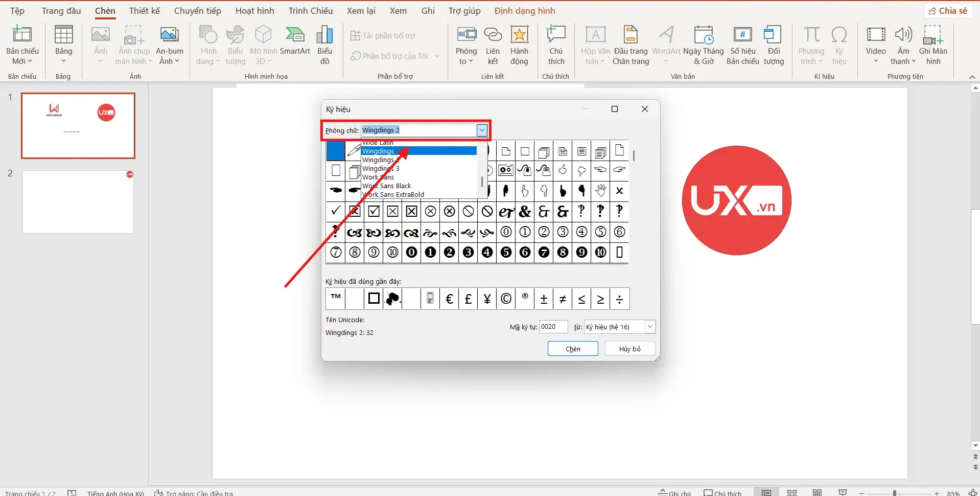Switch to slide sorter view
The height and width of the screenshot is (496, 980).
(792, 493)
